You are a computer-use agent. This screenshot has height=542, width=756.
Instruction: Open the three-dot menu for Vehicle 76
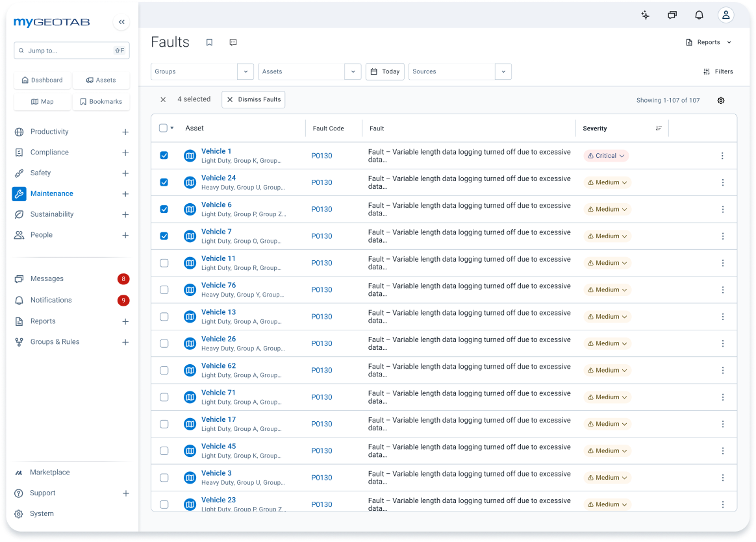tap(722, 290)
